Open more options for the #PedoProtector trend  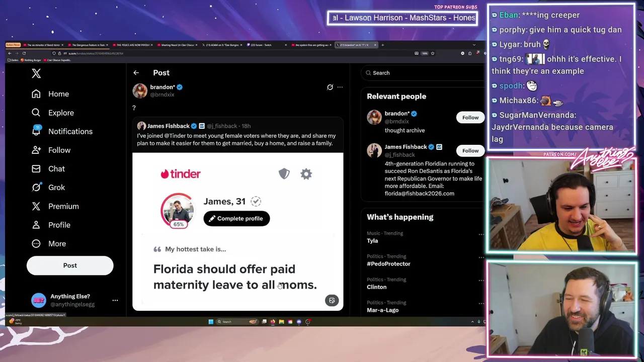[481, 257]
